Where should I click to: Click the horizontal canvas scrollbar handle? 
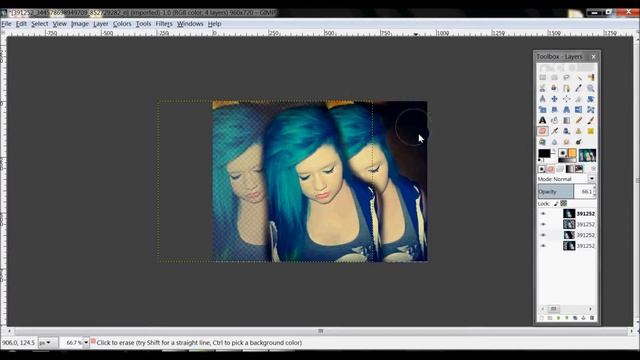pos(321,331)
